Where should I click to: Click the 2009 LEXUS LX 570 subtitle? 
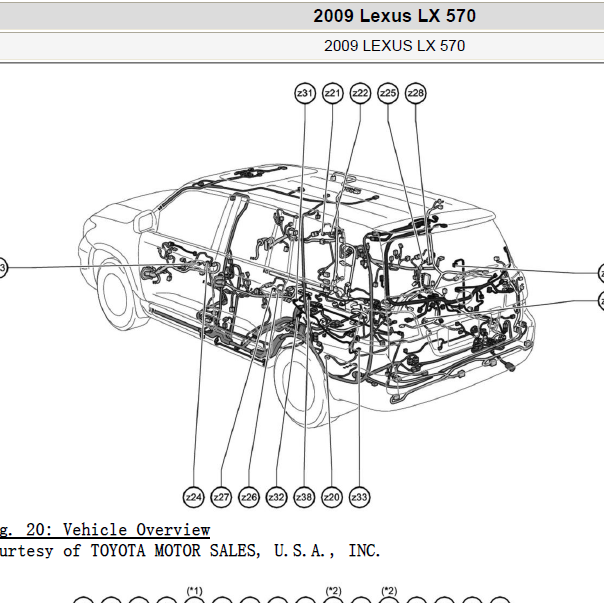[394, 46]
